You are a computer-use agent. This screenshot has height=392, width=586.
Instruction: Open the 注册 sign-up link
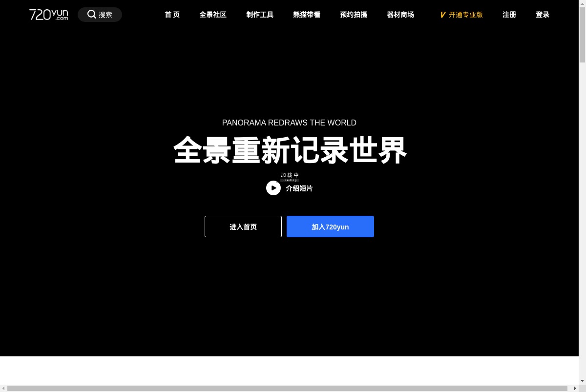coord(509,15)
